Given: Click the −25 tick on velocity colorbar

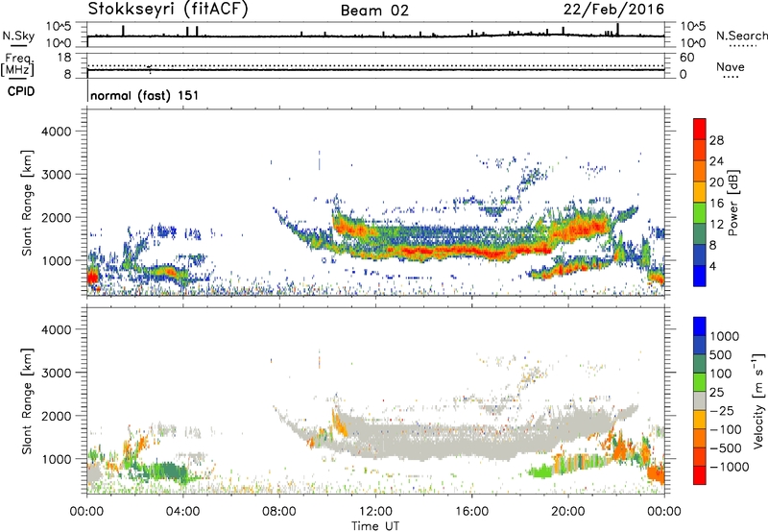Looking at the screenshot, I should click(721, 411).
